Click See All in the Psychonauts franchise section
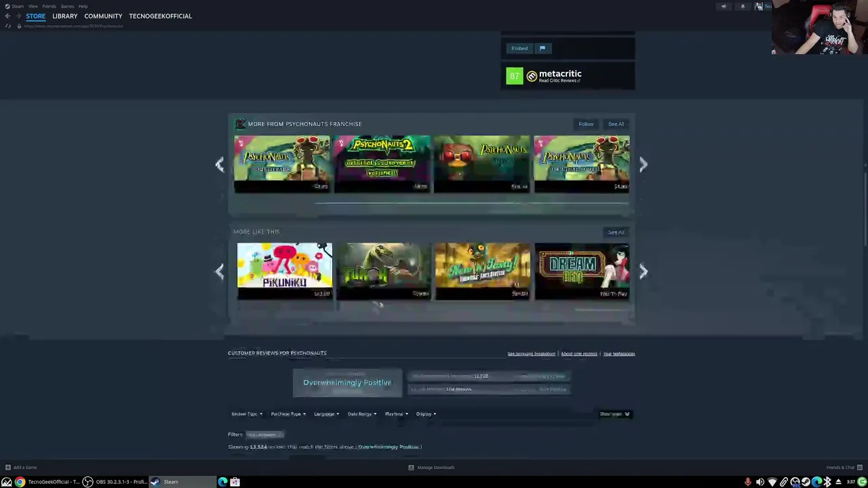 point(616,124)
